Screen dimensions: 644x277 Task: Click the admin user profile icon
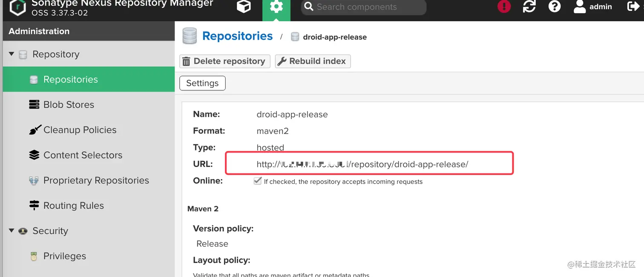pos(580,7)
